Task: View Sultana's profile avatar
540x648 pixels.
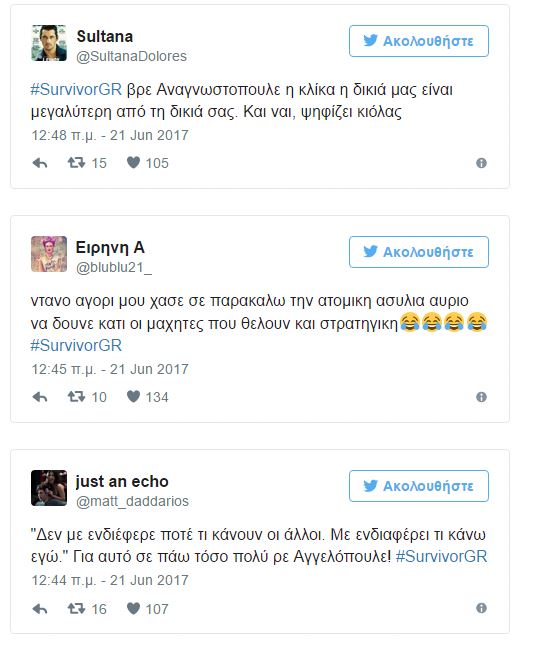Action: coord(49,43)
